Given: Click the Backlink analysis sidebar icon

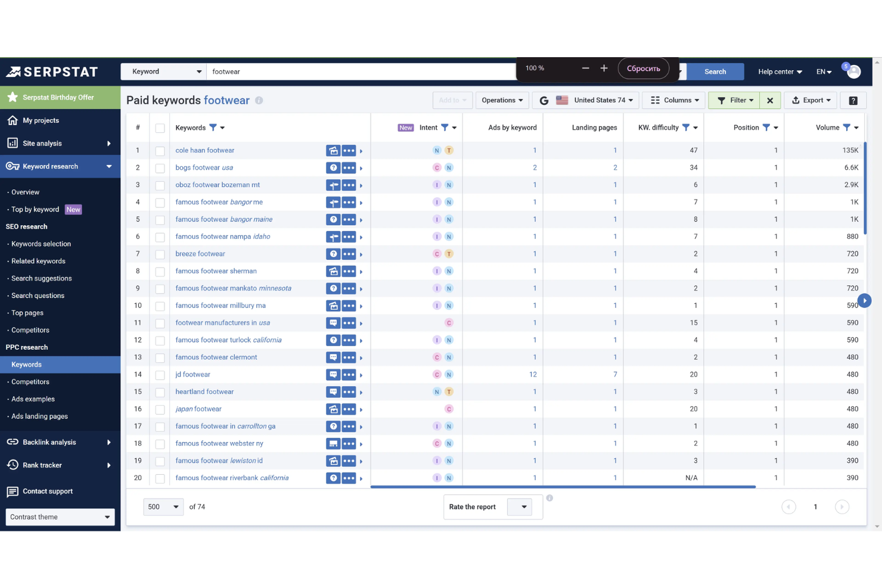Looking at the screenshot, I should (13, 442).
